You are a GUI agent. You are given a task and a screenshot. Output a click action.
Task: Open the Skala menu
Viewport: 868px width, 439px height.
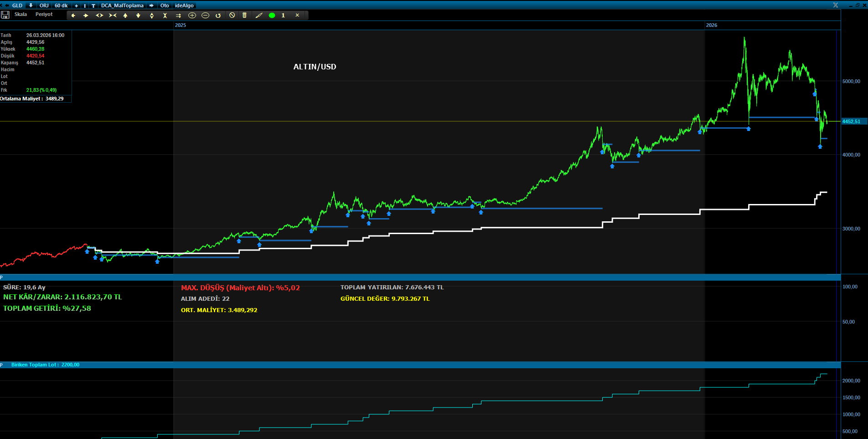click(21, 14)
